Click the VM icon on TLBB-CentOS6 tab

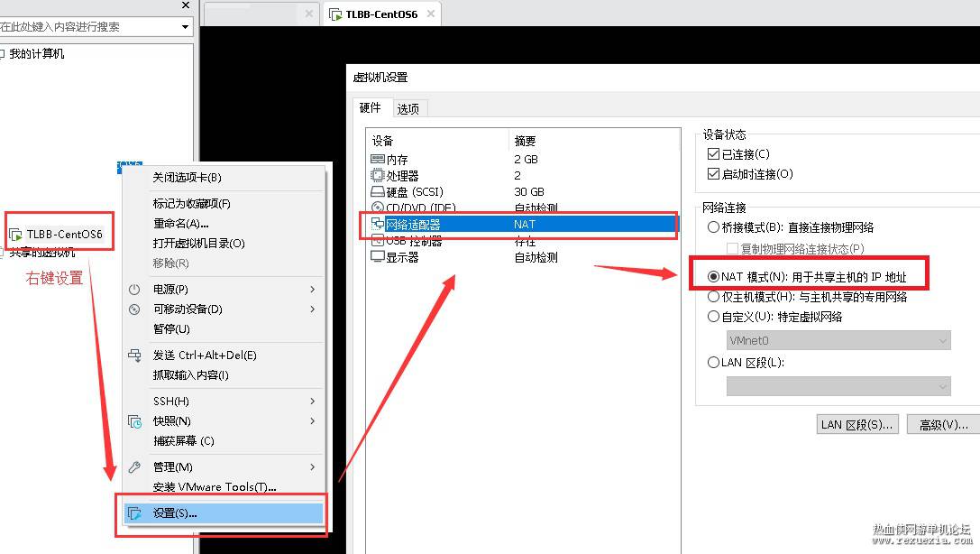tap(335, 14)
